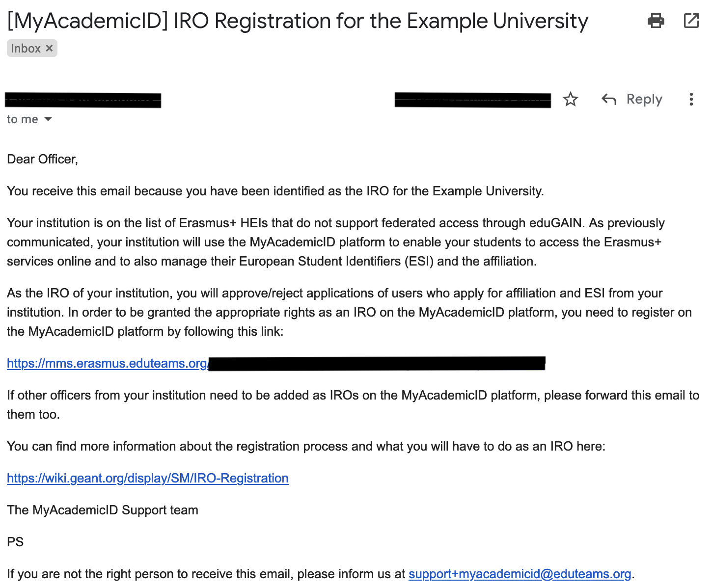Click the "Dear Officer," greeting line
The image size is (712, 588).
tap(42, 159)
